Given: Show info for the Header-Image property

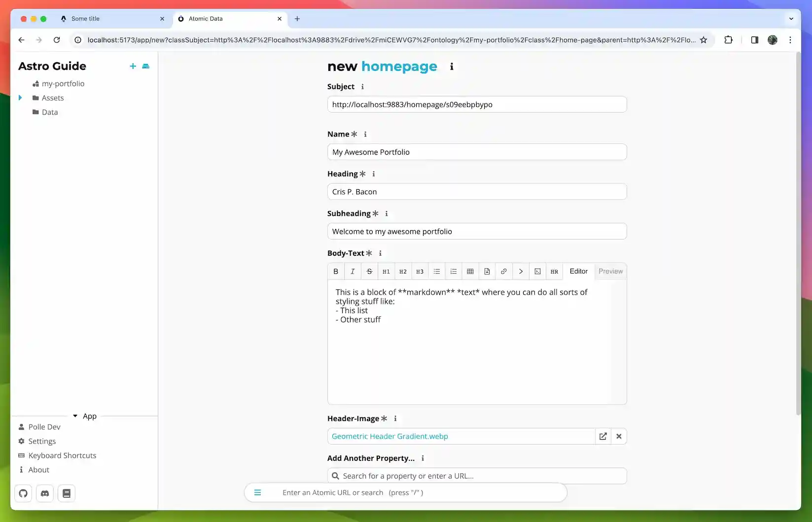Looking at the screenshot, I should [395, 418].
